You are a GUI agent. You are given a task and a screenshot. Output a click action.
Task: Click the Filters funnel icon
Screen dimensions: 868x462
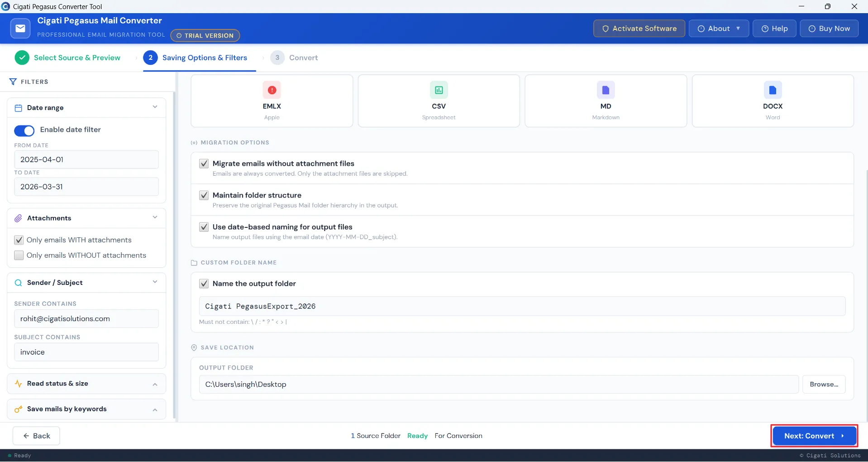tap(13, 82)
